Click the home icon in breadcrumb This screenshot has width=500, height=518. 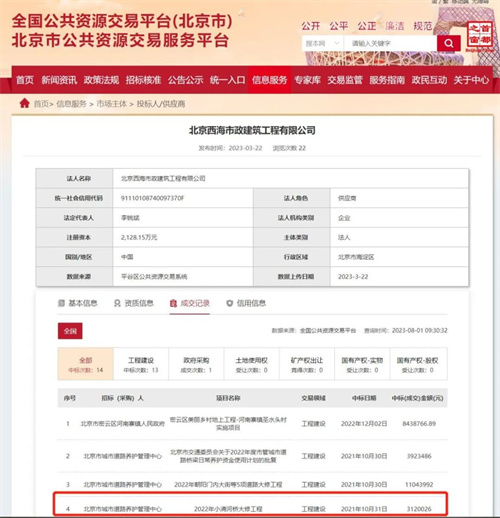coord(24,103)
